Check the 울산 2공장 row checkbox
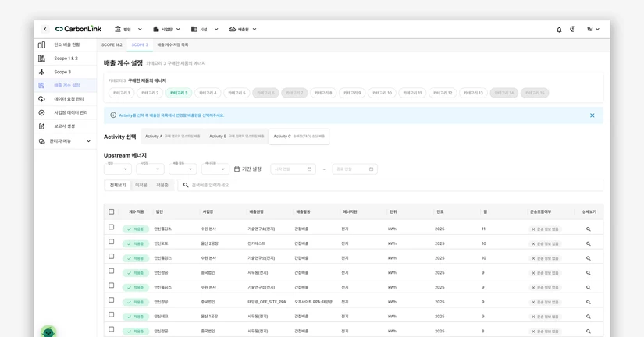644x337 pixels. pyautogui.click(x=112, y=242)
